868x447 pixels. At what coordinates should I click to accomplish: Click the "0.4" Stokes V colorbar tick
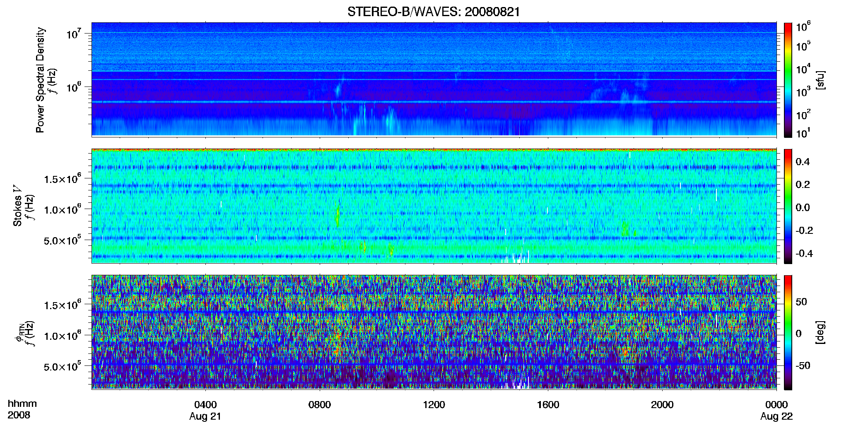[803, 162]
